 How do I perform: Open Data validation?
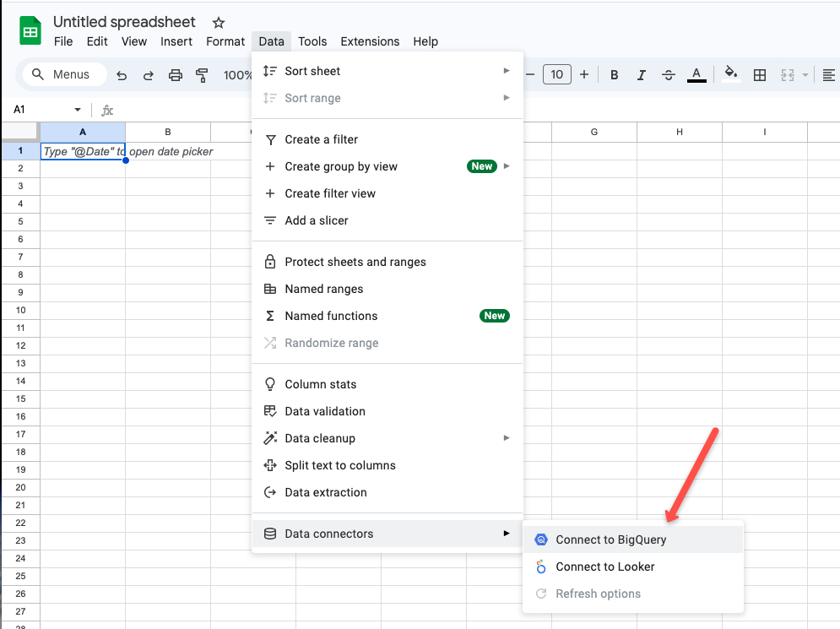tap(387, 411)
